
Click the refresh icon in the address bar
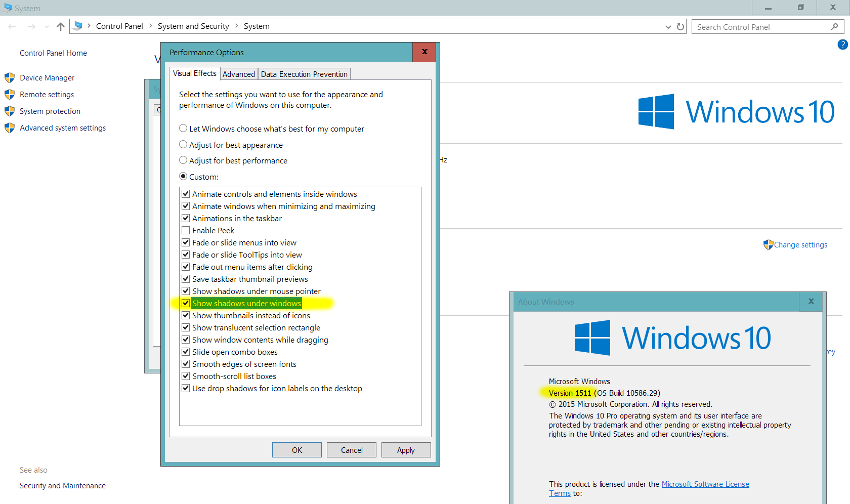pyautogui.click(x=680, y=26)
